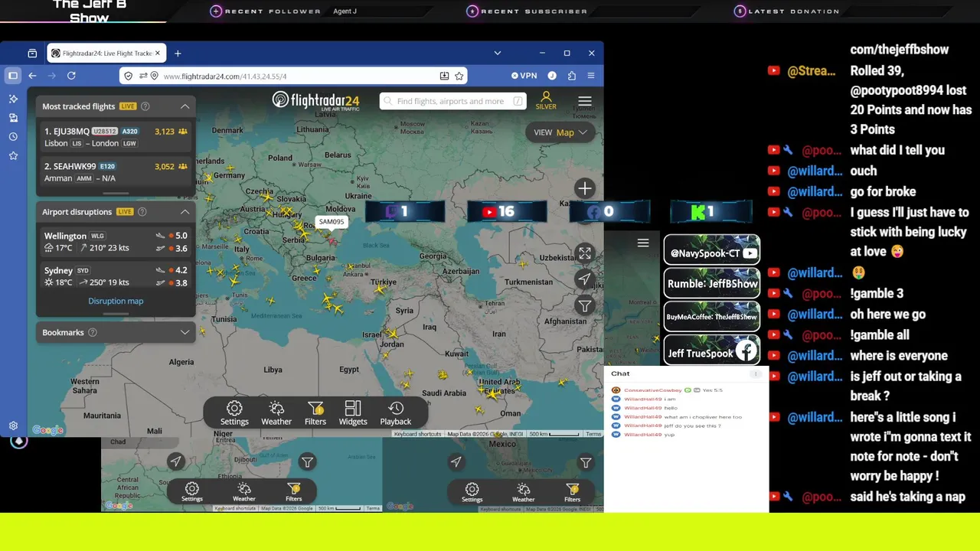Viewport: 980px width, 551px height.
Task: Toggle the browser sidebar panel button
Action: (x=13, y=76)
